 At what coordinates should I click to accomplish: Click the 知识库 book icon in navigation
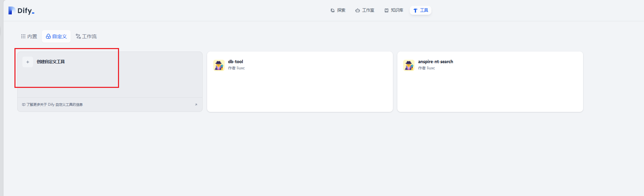coord(386,10)
